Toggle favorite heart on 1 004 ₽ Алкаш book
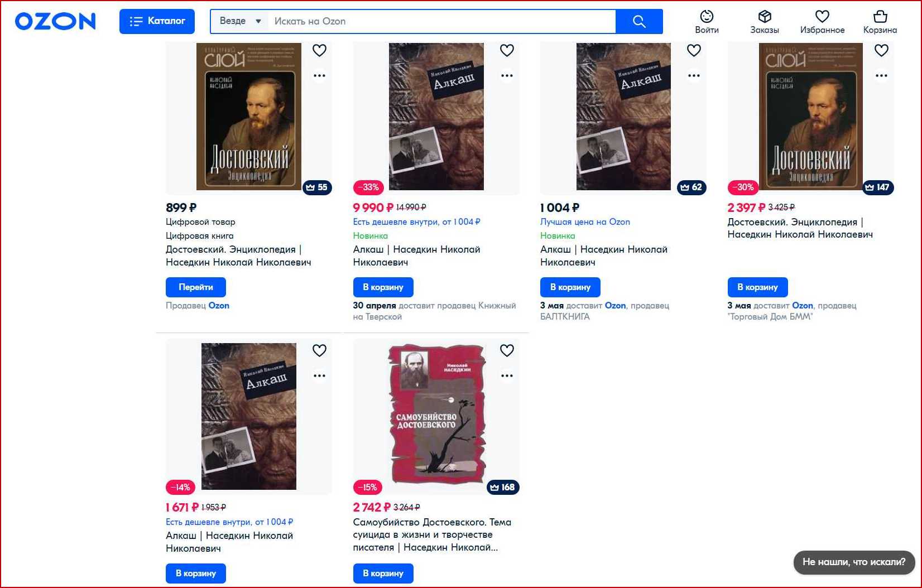 click(x=694, y=50)
